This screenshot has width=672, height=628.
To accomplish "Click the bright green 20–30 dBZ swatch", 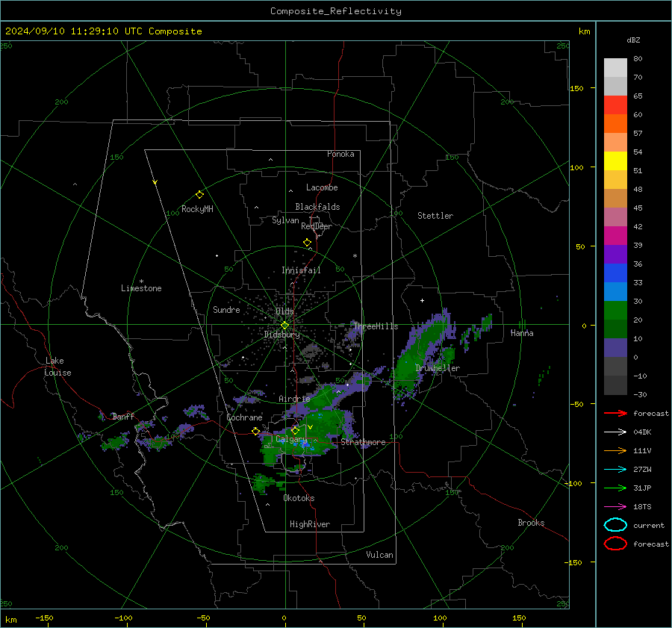I will 615,311.
